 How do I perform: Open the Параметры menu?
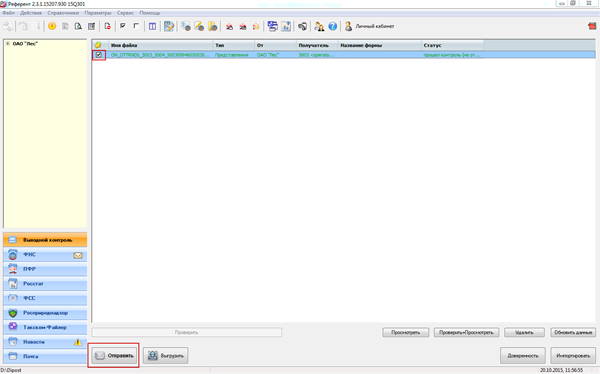click(x=98, y=13)
